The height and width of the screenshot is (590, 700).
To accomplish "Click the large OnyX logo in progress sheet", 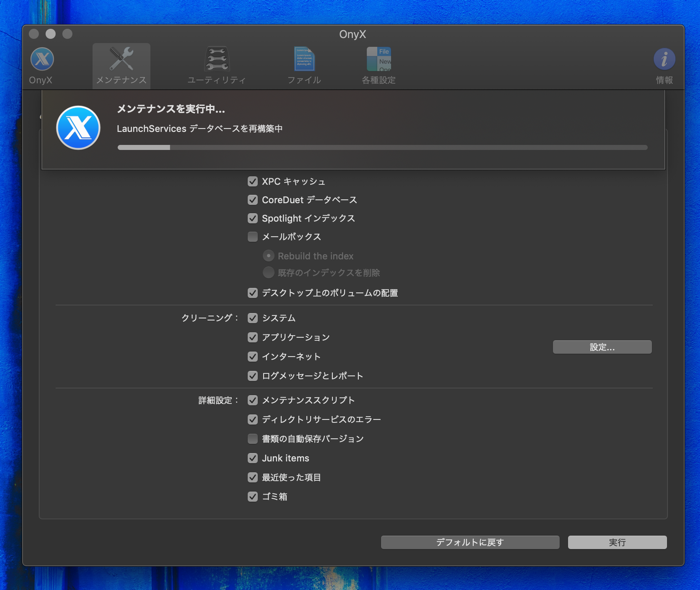I will click(78, 128).
